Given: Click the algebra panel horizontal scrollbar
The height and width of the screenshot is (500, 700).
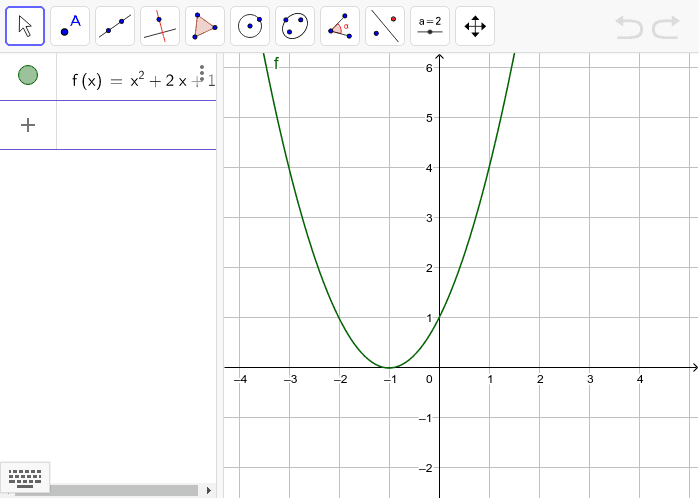Looking at the screenshot, I should pyautogui.click(x=106, y=490).
